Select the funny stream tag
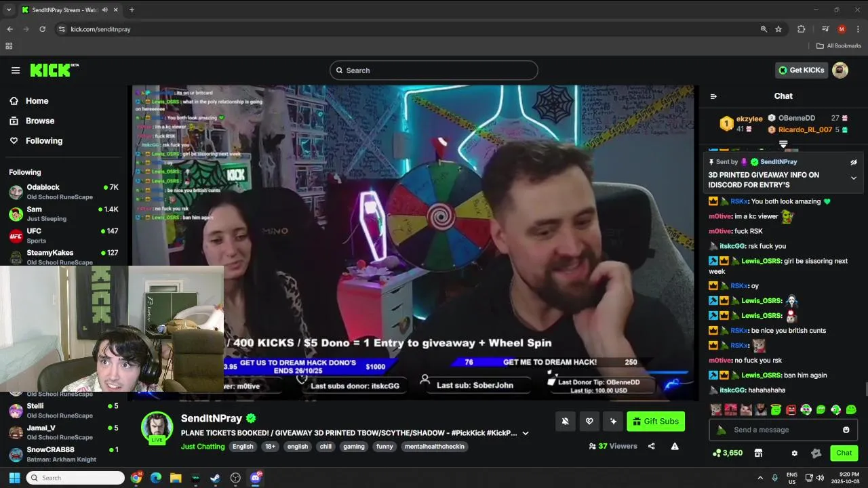 coord(384,447)
